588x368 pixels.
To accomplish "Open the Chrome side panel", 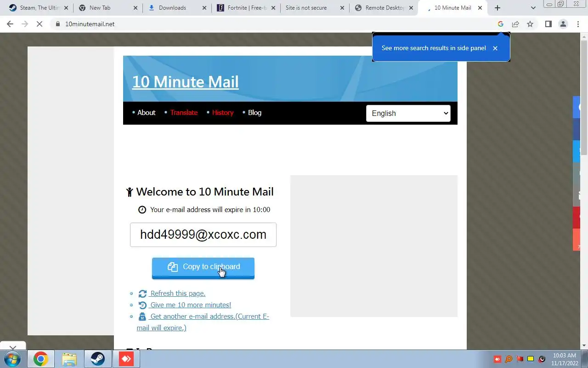I will (x=548, y=24).
